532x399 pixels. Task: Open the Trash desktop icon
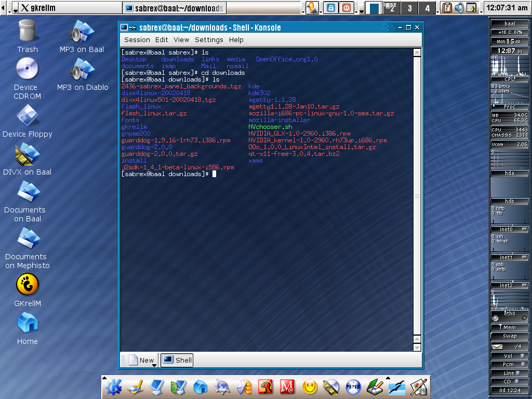coord(27,36)
